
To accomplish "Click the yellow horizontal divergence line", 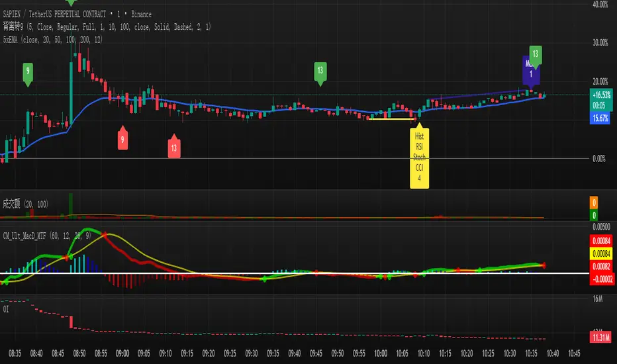I will coord(393,119).
